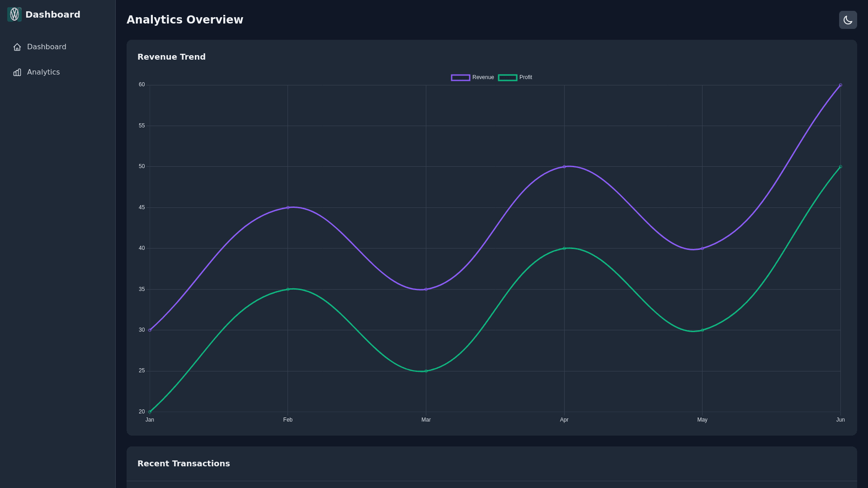Click the Analytics Overview page title
The image size is (868, 488).
point(185,20)
